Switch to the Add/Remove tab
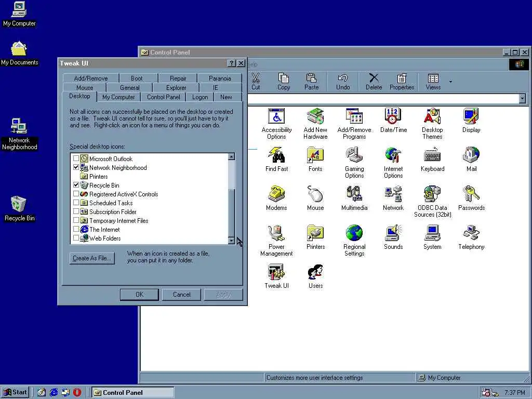 tap(90, 78)
